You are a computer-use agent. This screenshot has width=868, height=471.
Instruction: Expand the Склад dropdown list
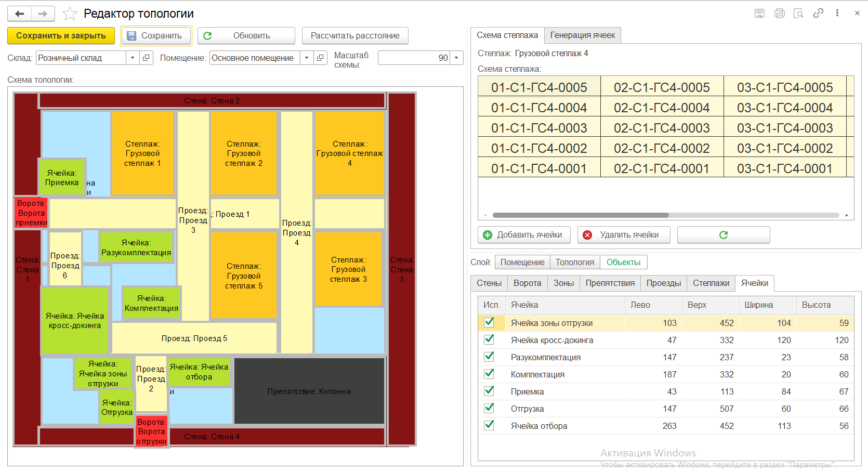pyautogui.click(x=133, y=58)
